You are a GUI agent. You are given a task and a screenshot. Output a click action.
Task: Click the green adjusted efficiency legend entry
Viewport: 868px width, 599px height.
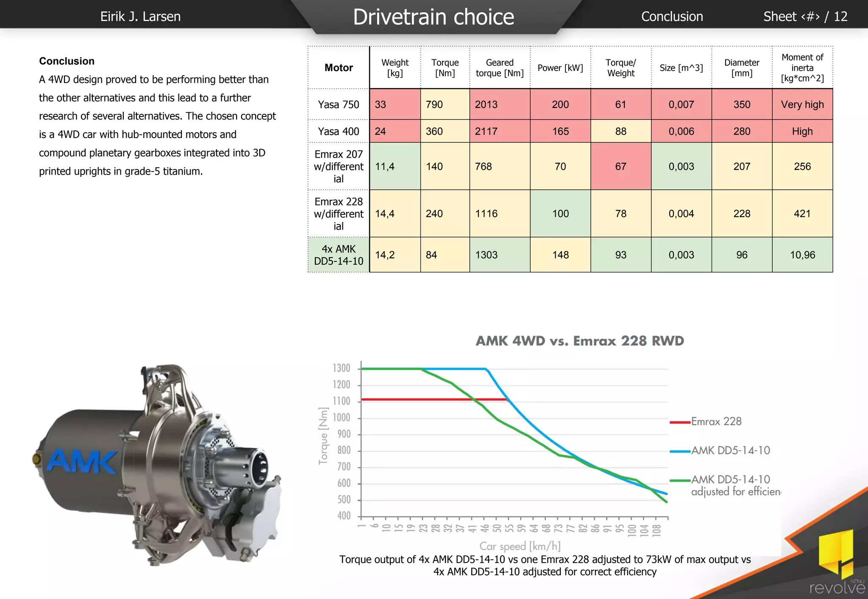[725, 485]
